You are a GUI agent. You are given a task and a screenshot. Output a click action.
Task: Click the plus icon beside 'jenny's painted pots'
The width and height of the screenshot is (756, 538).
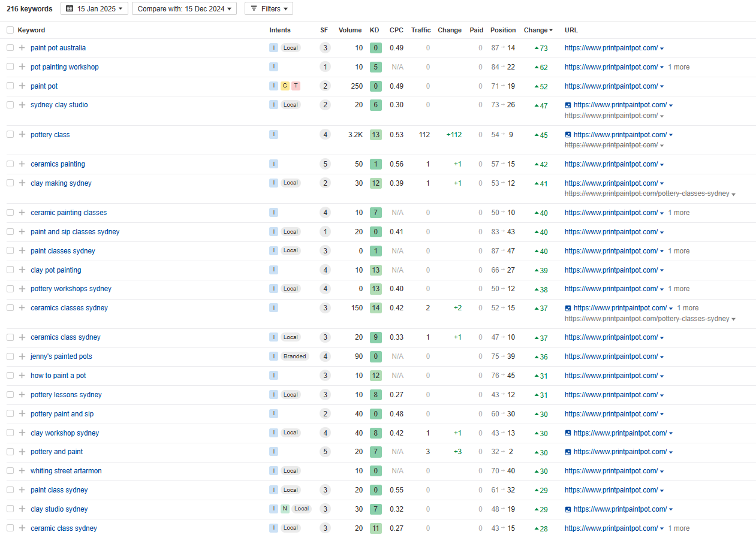point(22,356)
